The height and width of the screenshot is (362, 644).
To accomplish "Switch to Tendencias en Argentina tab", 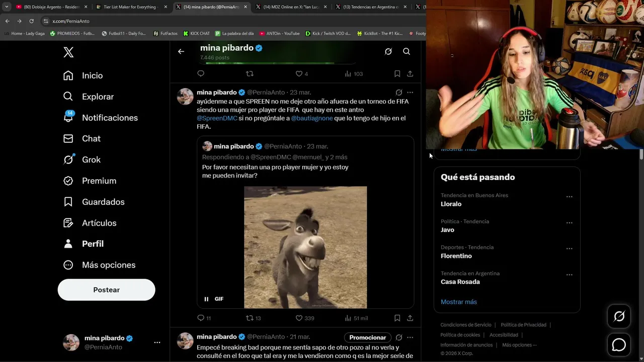I will pyautogui.click(x=371, y=7).
